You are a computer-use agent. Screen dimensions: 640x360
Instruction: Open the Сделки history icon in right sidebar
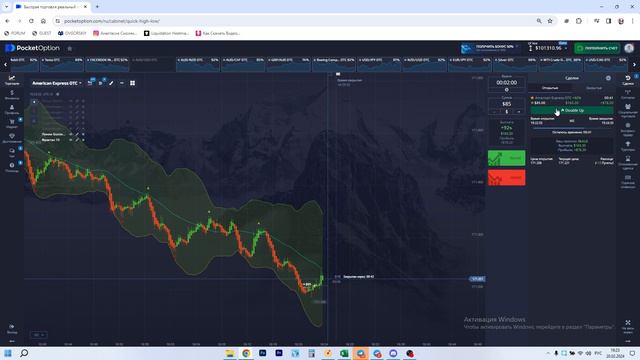(628, 80)
